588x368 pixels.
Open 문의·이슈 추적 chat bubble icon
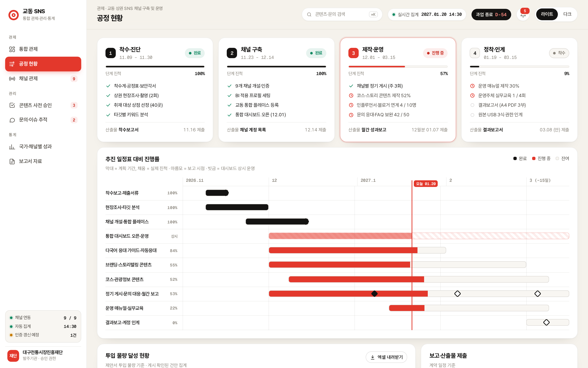point(12,120)
